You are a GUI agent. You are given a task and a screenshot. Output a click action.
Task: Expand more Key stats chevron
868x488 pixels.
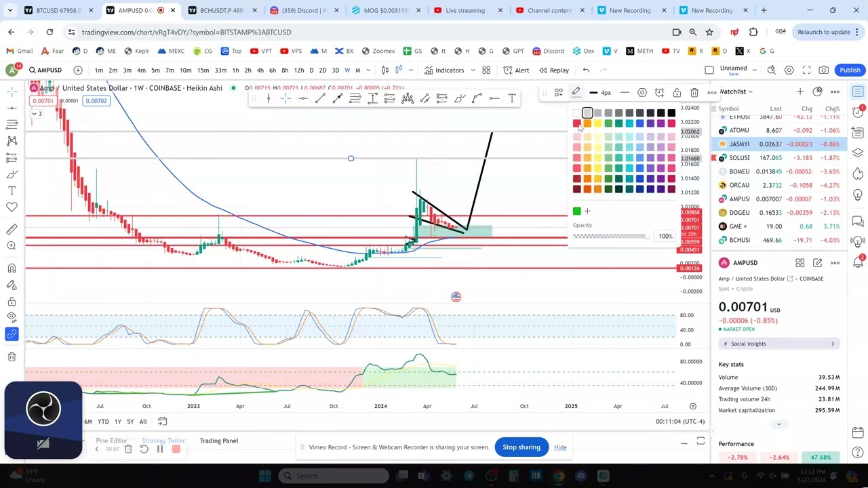pyautogui.click(x=778, y=424)
